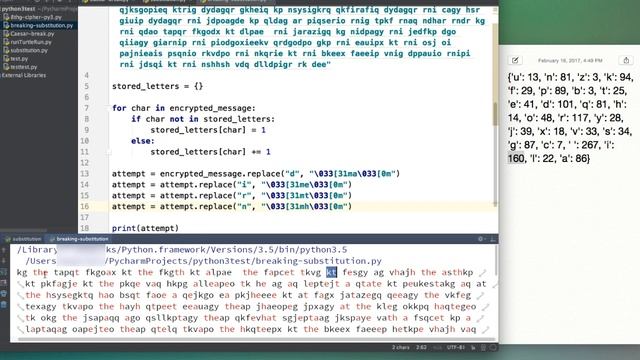640x360 pixels.
Task: Click the run output vertical scrollbar
Action: (496, 261)
